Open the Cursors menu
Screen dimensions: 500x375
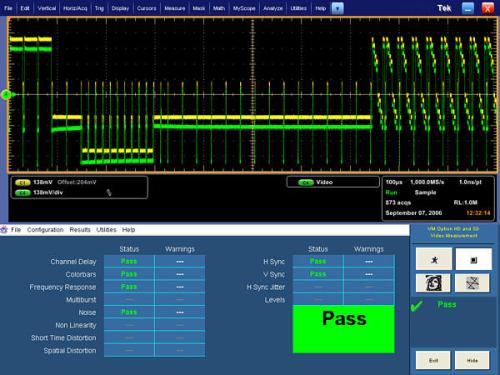(147, 8)
